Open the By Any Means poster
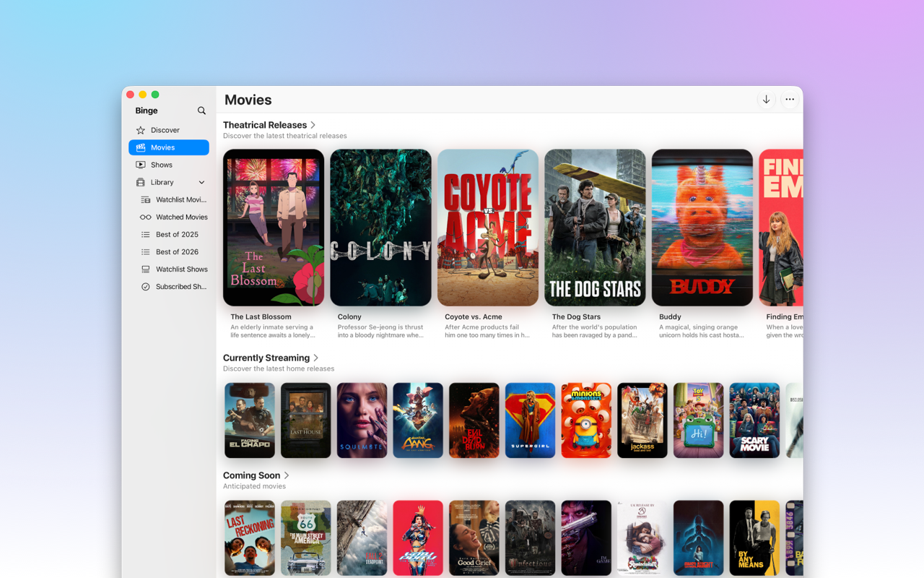The height and width of the screenshot is (578, 924). (x=755, y=538)
